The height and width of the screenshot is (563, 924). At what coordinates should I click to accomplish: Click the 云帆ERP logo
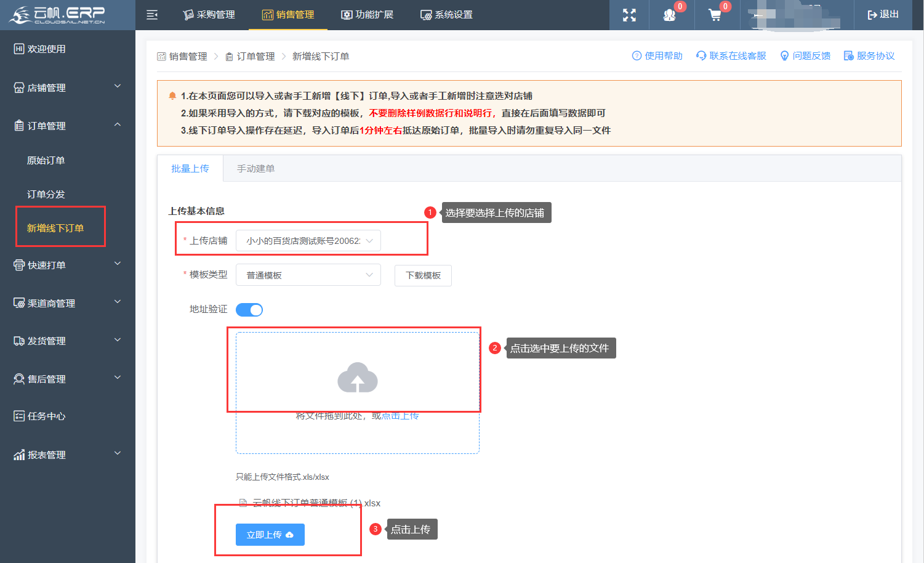click(x=58, y=15)
